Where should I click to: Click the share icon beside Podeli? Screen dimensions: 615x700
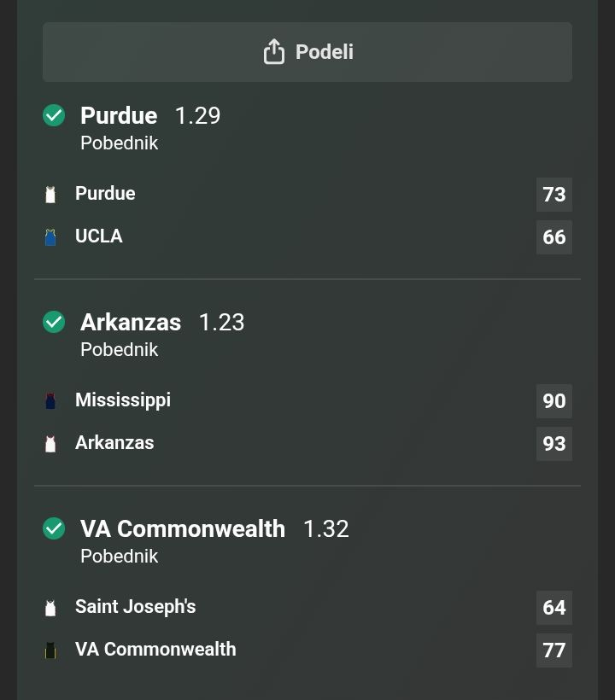tap(273, 52)
